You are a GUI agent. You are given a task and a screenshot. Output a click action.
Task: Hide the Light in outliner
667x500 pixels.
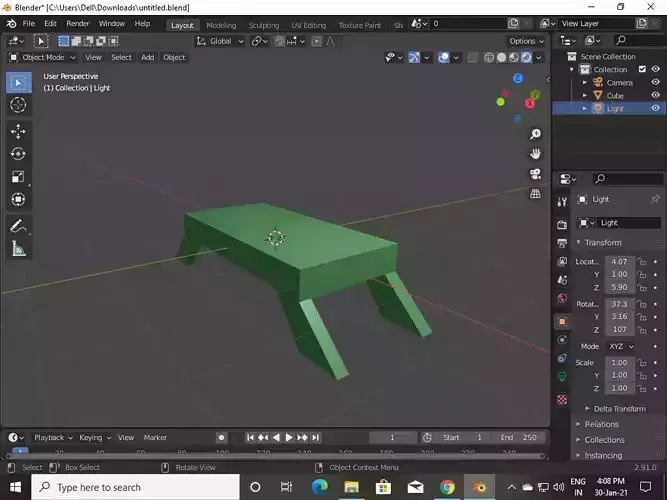coord(656,108)
